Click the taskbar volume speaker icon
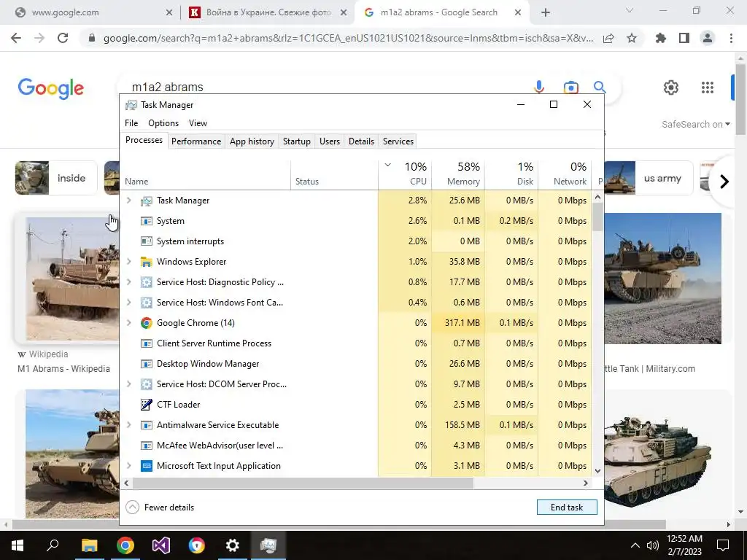The image size is (747, 560). 653,545
